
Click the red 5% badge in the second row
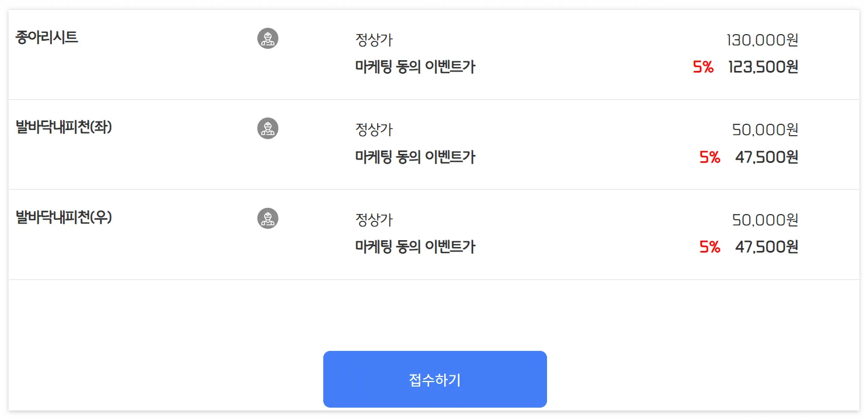point(708,157)
